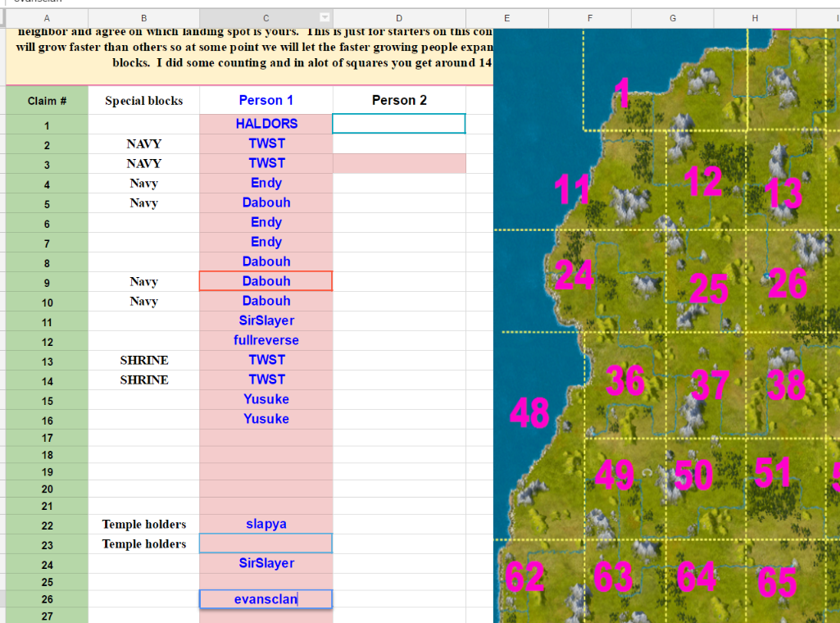Select column B header
840x623 pixels.
[143, 18]
